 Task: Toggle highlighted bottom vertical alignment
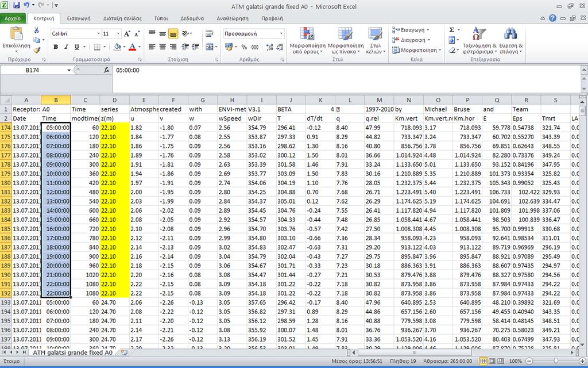coord(173,33)
